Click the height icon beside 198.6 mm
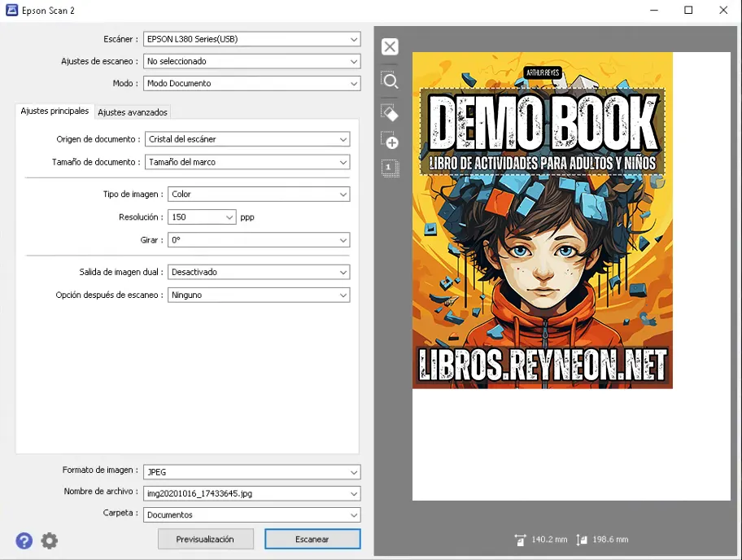The image size is (742, 560). (x=582, y=540)
